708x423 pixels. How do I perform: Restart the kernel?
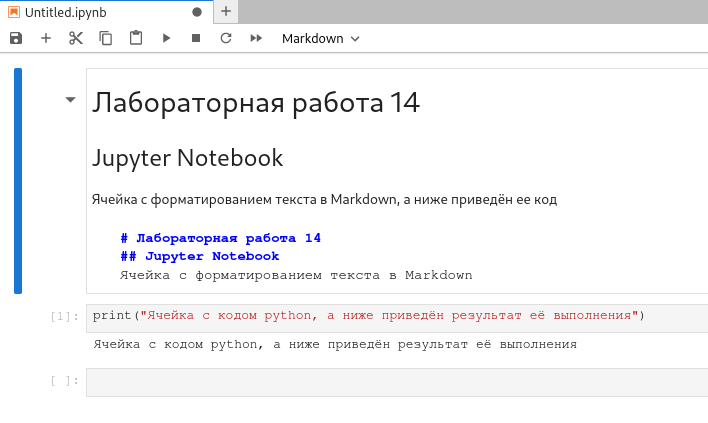tap(226, 38)
